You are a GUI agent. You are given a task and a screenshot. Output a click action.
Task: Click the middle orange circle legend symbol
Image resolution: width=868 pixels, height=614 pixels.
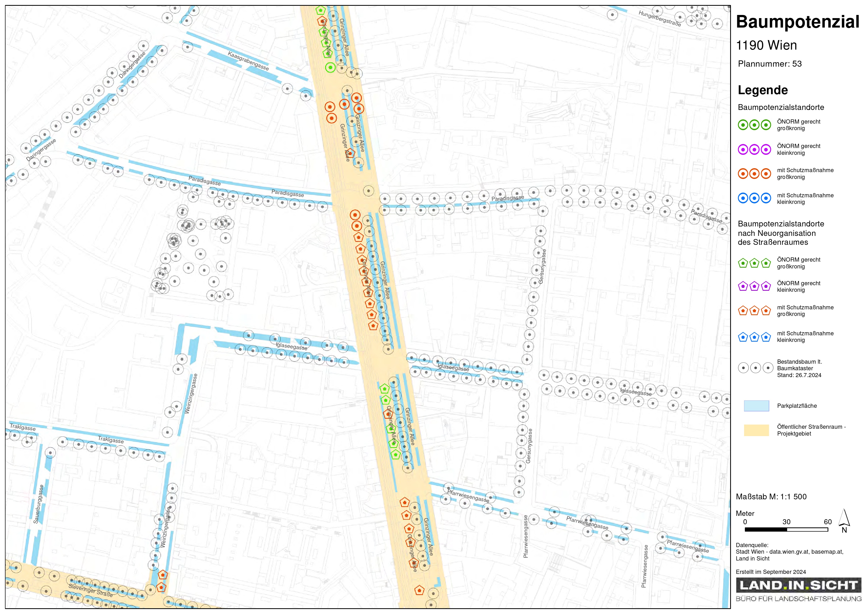coord(754,174)
